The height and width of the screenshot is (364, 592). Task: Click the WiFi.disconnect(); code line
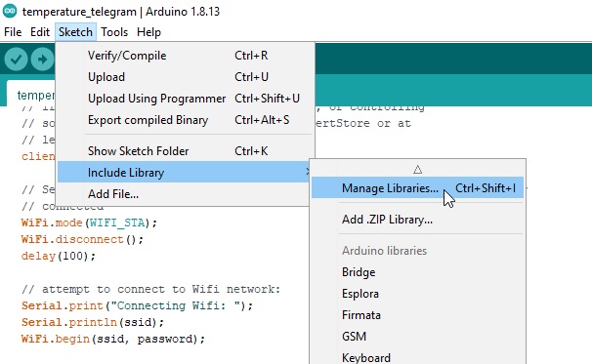[x=82, y=239]
